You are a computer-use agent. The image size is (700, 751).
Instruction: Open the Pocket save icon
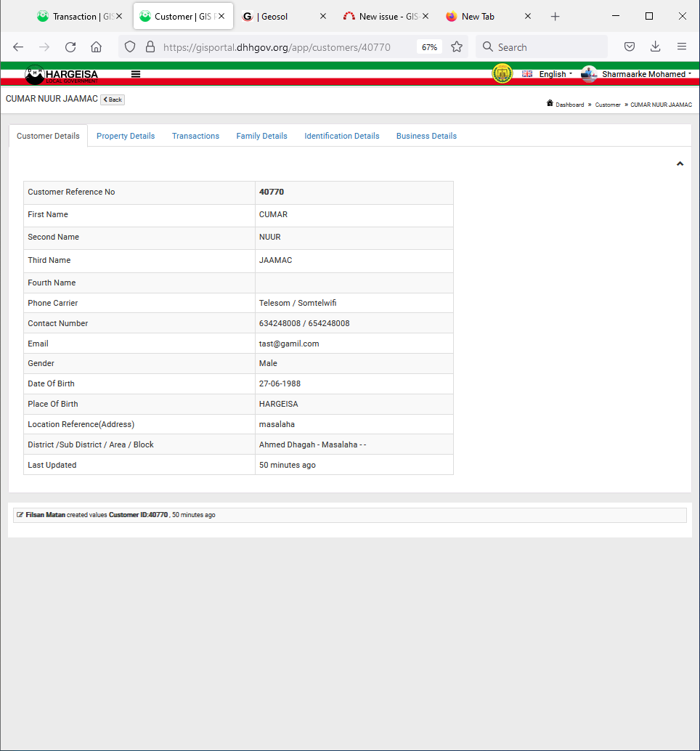[630, 47]
